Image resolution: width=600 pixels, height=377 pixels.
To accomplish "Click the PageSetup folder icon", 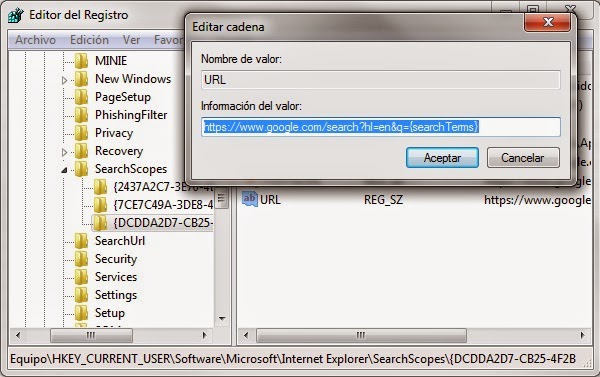I will pyautogui.click(x=81, y=97).
